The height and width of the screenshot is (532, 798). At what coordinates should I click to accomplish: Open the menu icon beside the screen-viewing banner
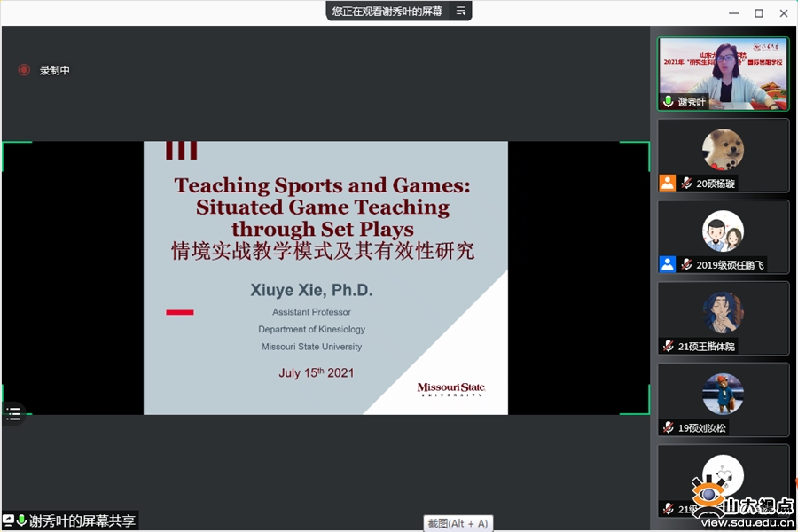[460, 11]
